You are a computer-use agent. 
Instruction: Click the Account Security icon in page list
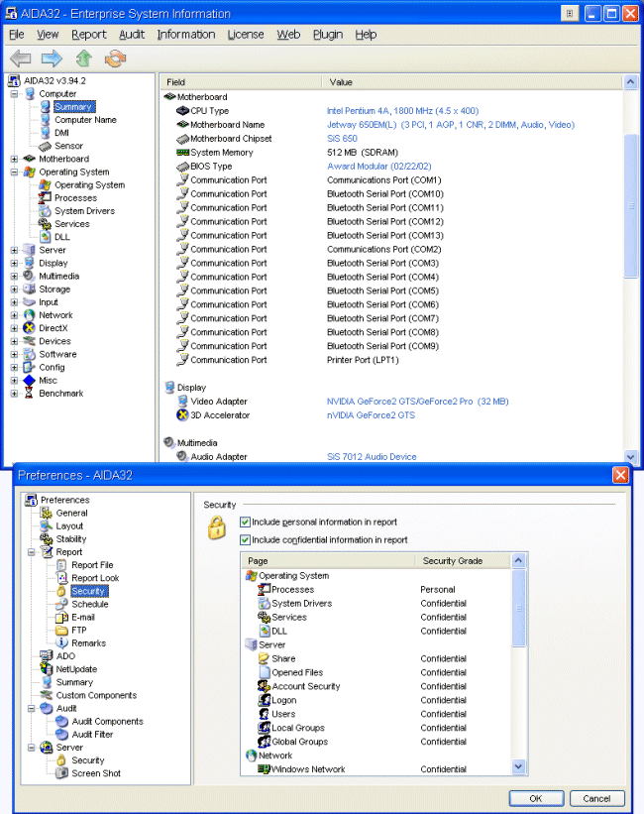265,686
